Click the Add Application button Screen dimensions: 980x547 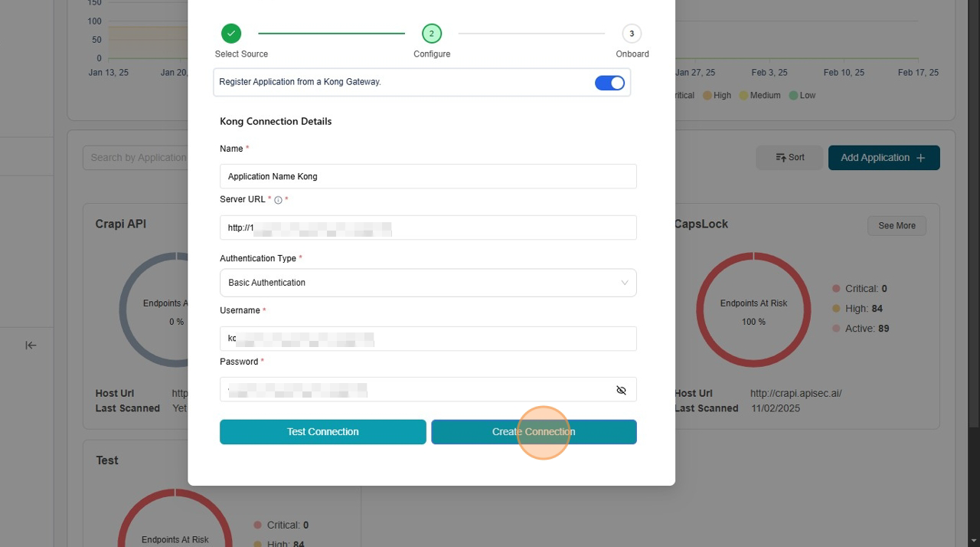coord(884,158)
